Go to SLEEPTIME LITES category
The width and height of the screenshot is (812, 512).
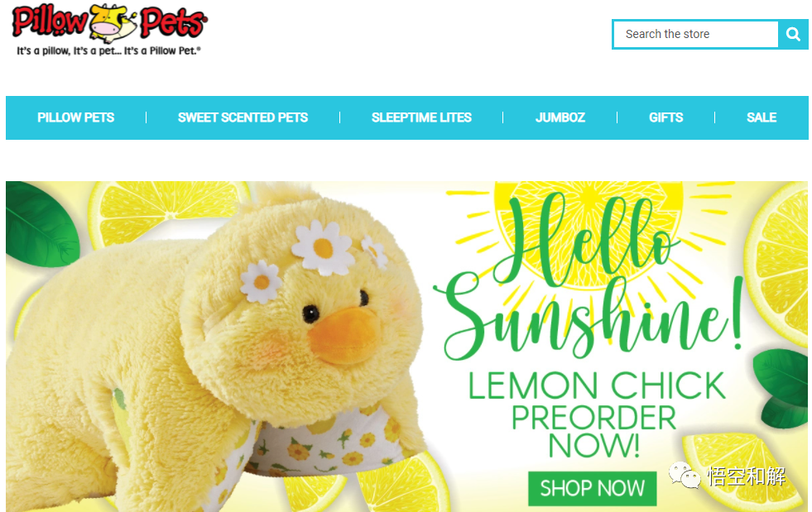pyautogui.click(x=421, y=117)
